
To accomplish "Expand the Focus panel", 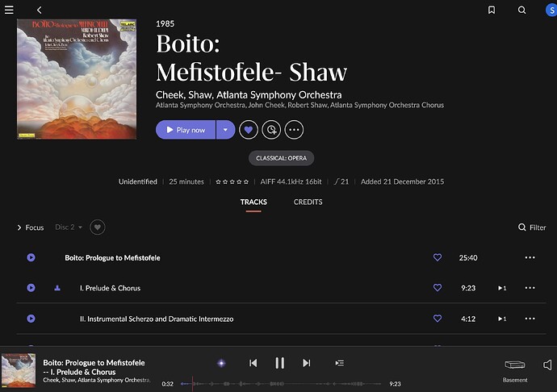I will 31,227.
